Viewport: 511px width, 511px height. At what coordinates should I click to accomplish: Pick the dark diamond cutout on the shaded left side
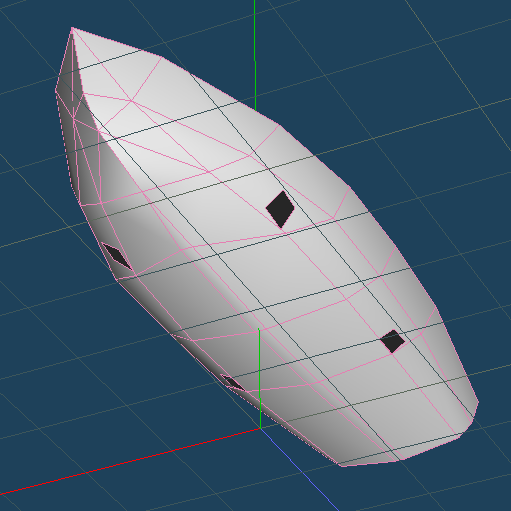pos(117,256)
